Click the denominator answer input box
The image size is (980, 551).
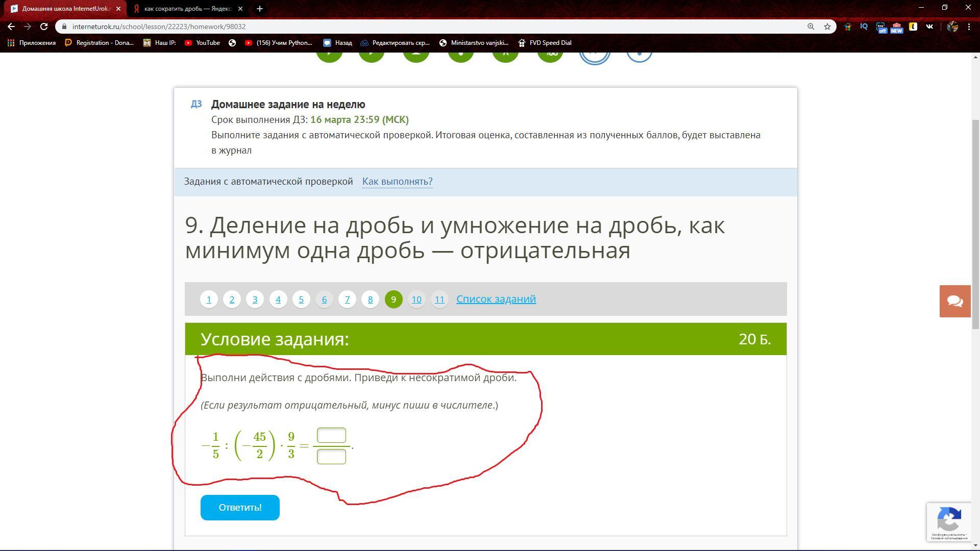tap(331, 457)
